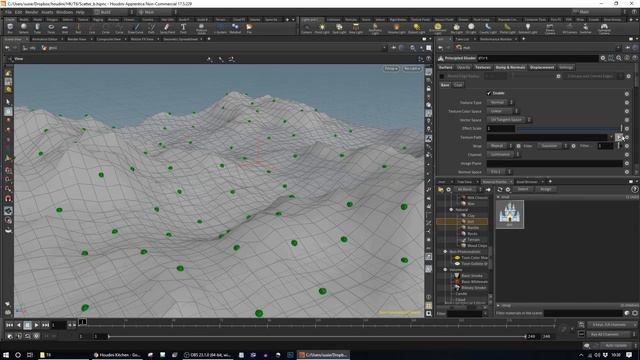Click the material palette refresh icon
640x360 pixels.
tap(500, 189)
